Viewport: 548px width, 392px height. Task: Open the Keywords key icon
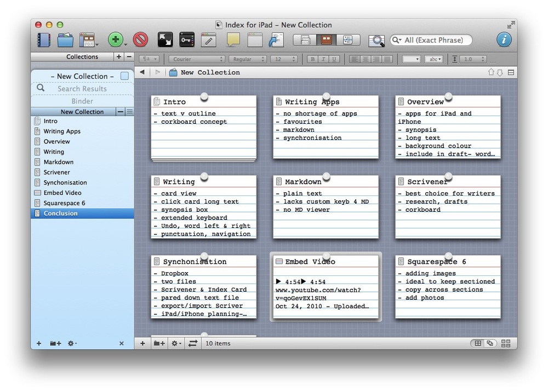pos(187,40)
